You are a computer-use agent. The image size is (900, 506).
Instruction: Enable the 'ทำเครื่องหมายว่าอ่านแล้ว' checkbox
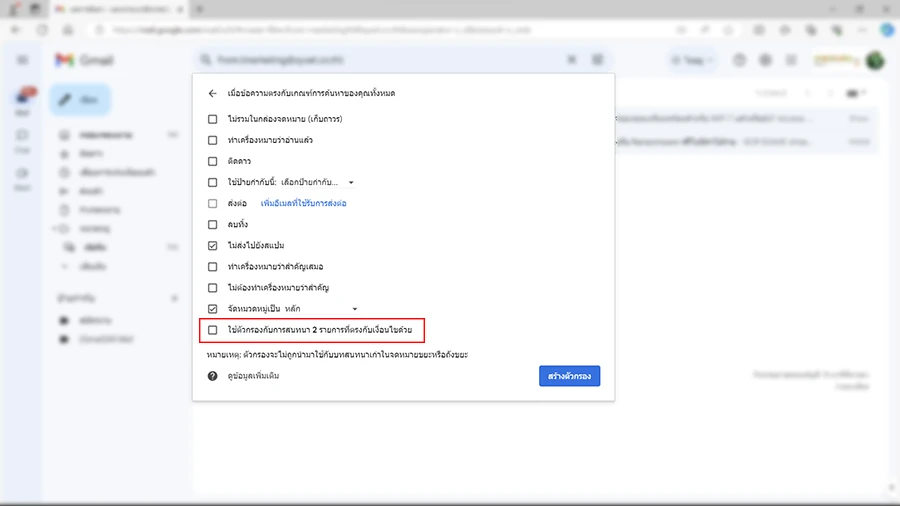coord(212,140)
